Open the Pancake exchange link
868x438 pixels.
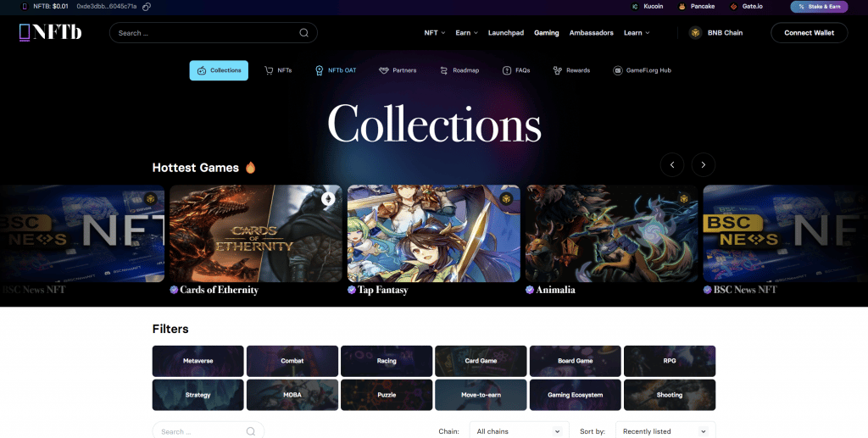point(697,7)
